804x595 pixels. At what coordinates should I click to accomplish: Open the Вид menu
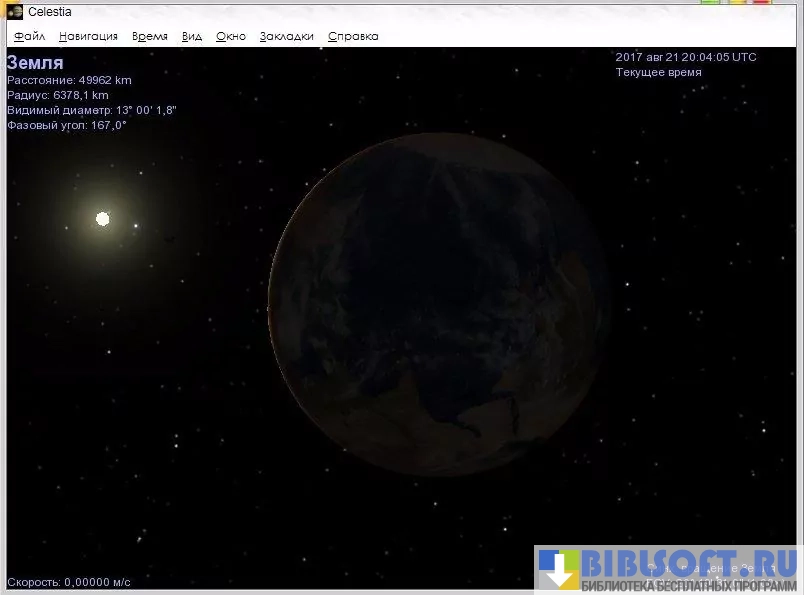click(192, 36)
